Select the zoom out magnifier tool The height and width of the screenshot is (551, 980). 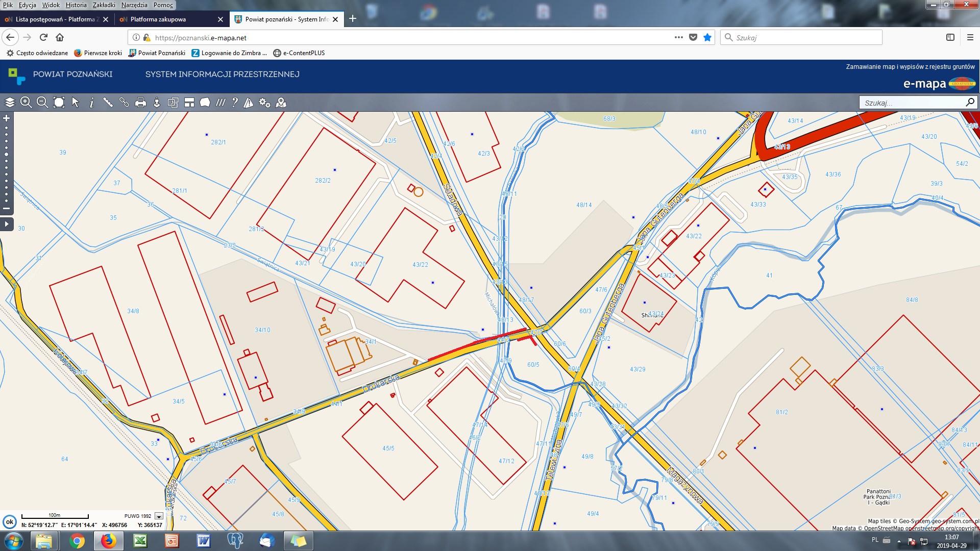coord(42,103)
